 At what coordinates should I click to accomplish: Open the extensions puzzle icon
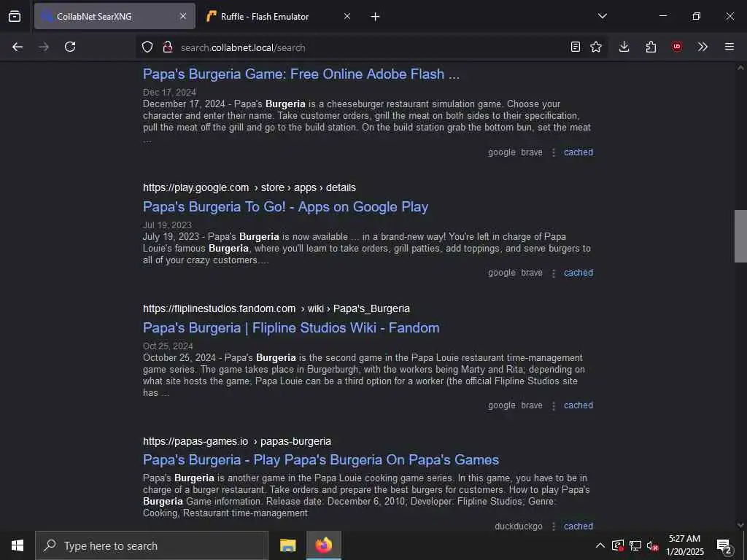(x=651, y=47)
